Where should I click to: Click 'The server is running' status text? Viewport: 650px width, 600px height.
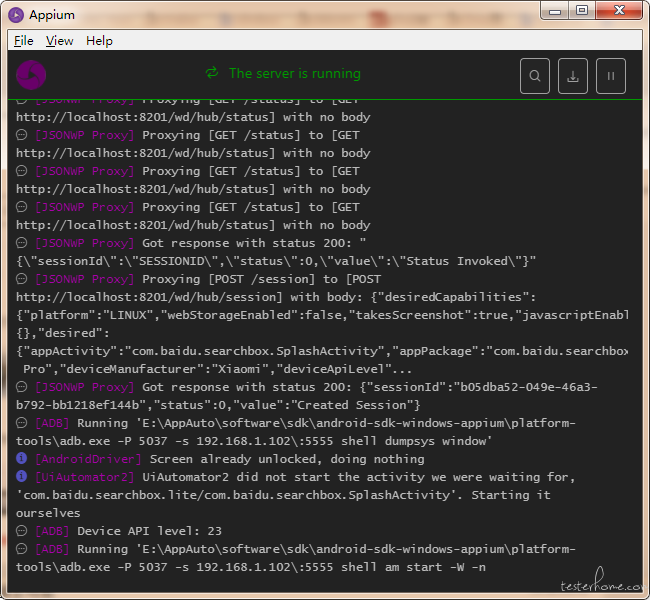(295, 73)
